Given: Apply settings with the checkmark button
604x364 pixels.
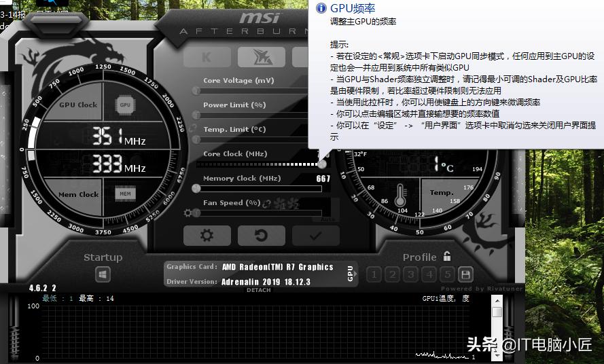Looking at the screenshot, I should pos(316,236).
